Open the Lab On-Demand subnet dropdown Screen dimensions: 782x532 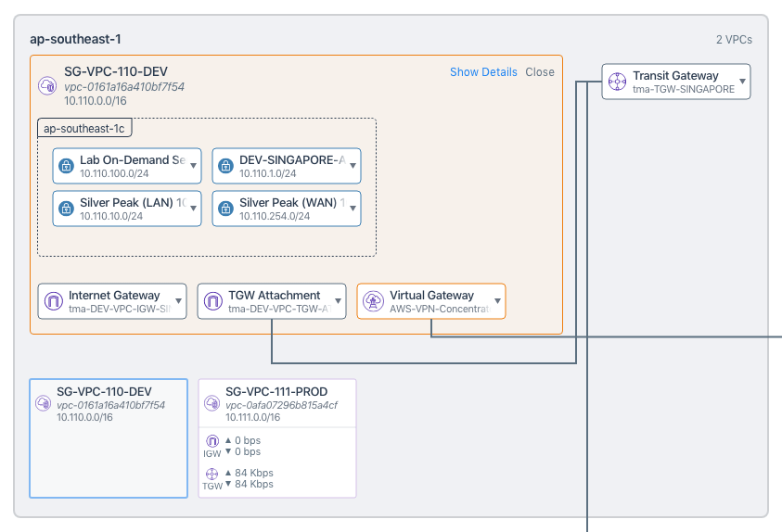pos(193,166)
